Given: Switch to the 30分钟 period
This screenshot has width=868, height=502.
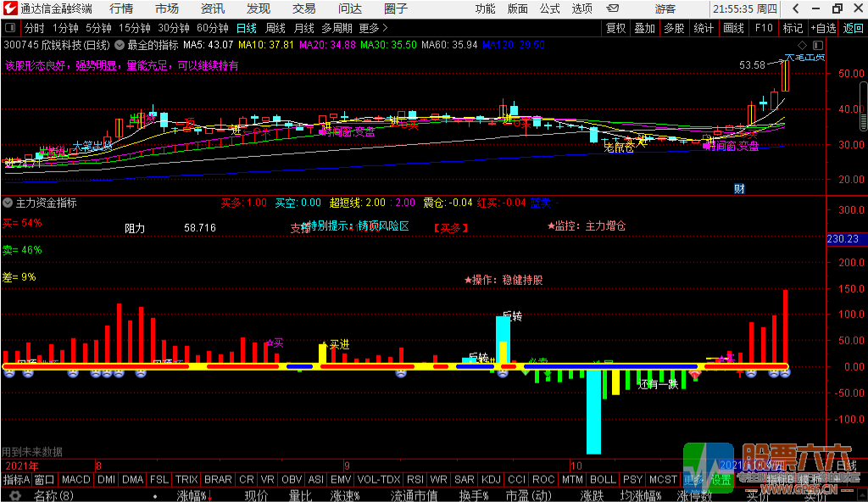Looking at the screenshot, I should point(174,28).
